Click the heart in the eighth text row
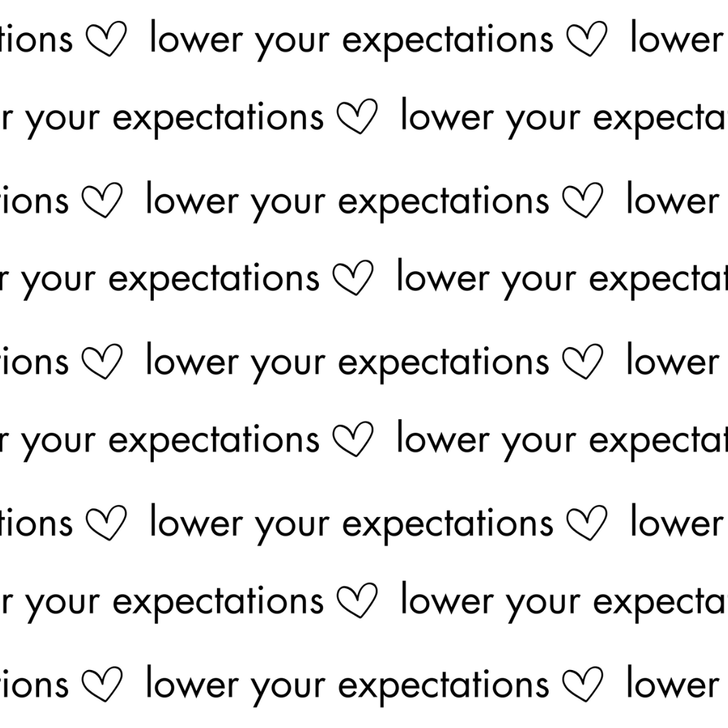 (357, 602)
